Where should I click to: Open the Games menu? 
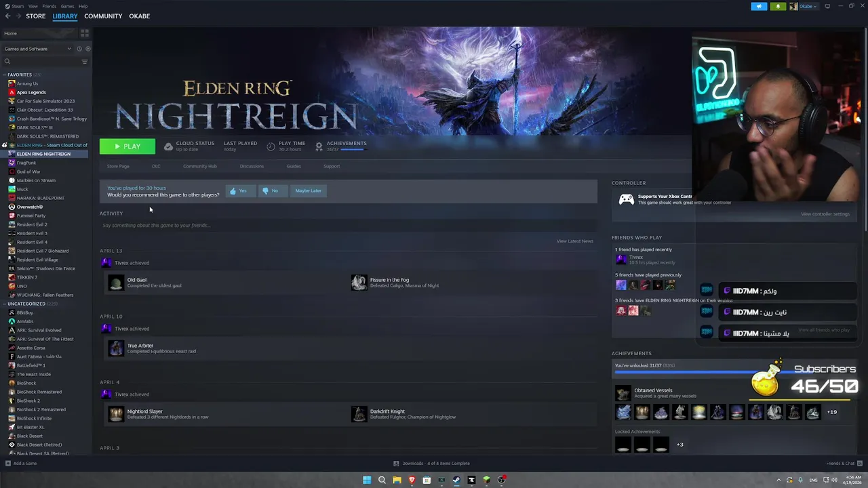click(67, 6)
